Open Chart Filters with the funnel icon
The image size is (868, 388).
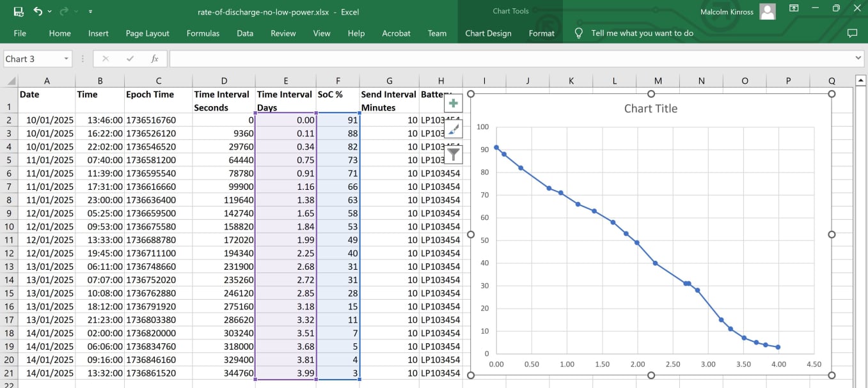pos(452,154)
